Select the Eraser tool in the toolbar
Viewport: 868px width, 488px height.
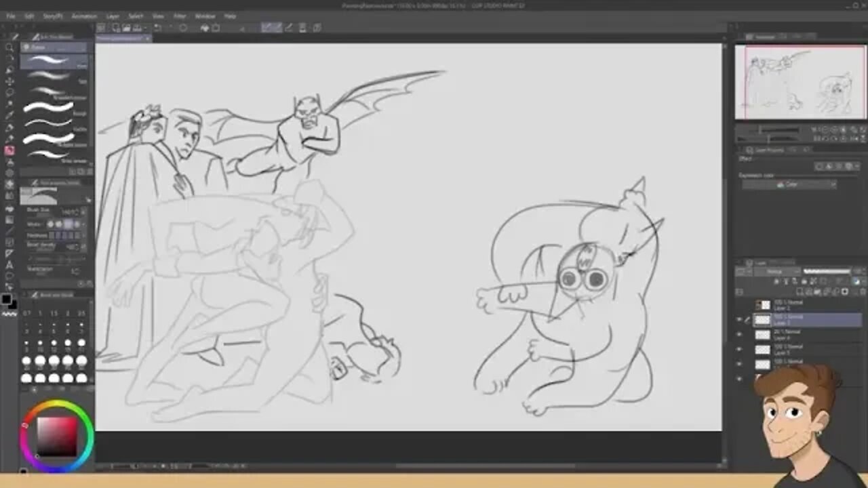pos(9,184)
